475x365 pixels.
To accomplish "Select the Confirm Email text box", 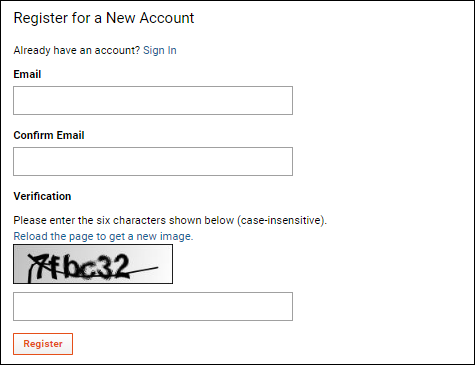I will 153,161.
